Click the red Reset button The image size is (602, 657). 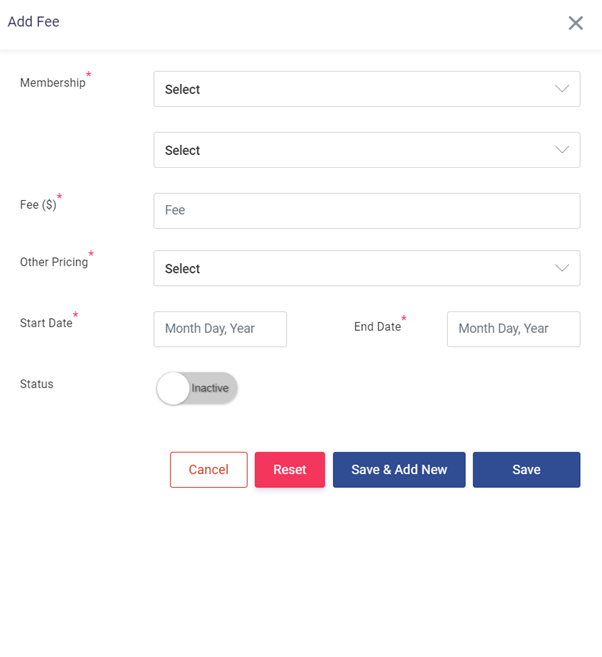coord(289,470)
